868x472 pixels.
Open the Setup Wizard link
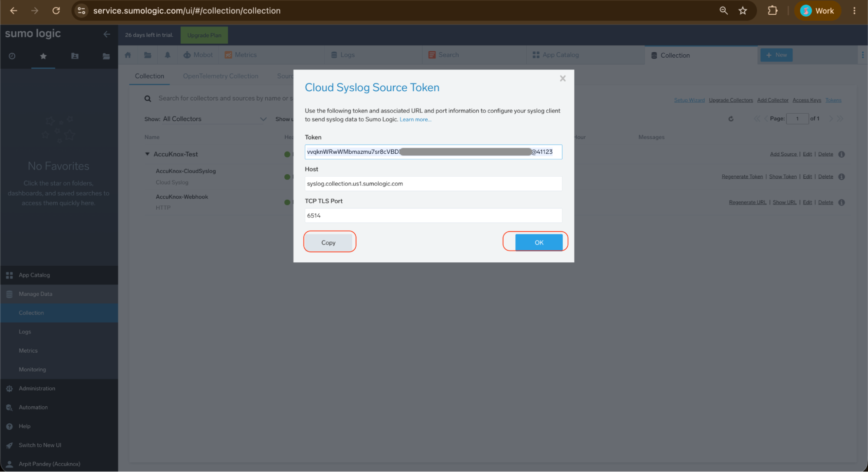[x=689, y=100]
